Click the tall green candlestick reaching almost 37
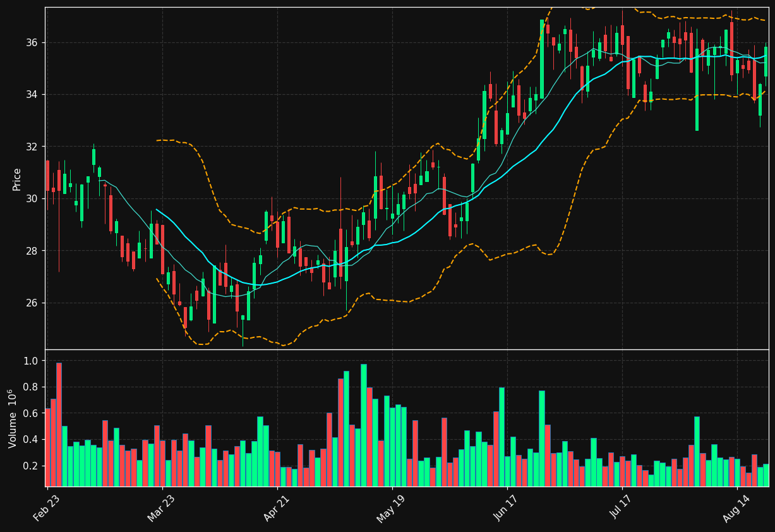 542,59
